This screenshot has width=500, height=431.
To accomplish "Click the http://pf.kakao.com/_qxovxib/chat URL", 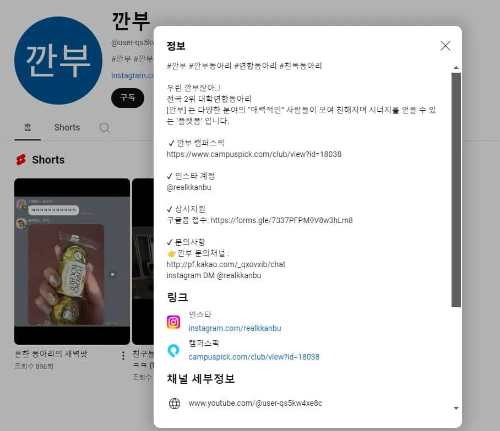I will point(226,264).
